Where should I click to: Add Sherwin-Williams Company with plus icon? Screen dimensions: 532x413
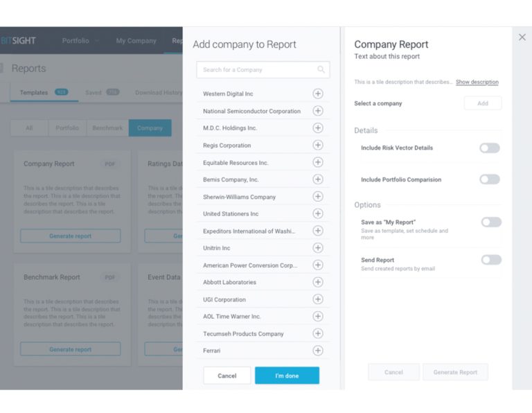(317, 197)
